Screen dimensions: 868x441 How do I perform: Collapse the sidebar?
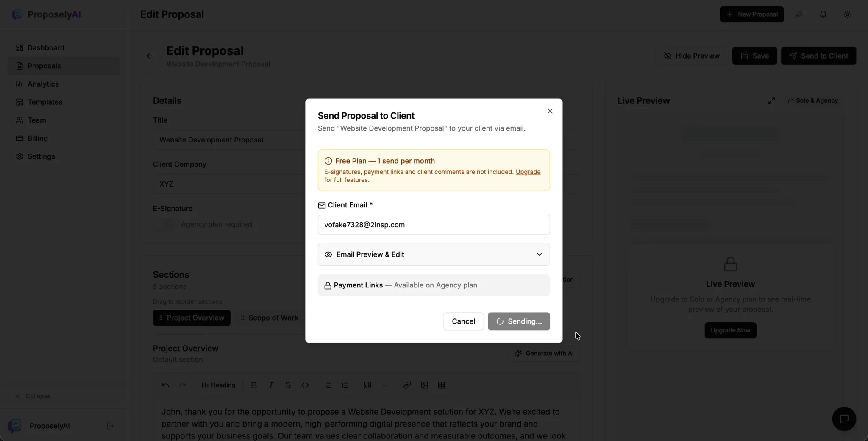[33, 396]
